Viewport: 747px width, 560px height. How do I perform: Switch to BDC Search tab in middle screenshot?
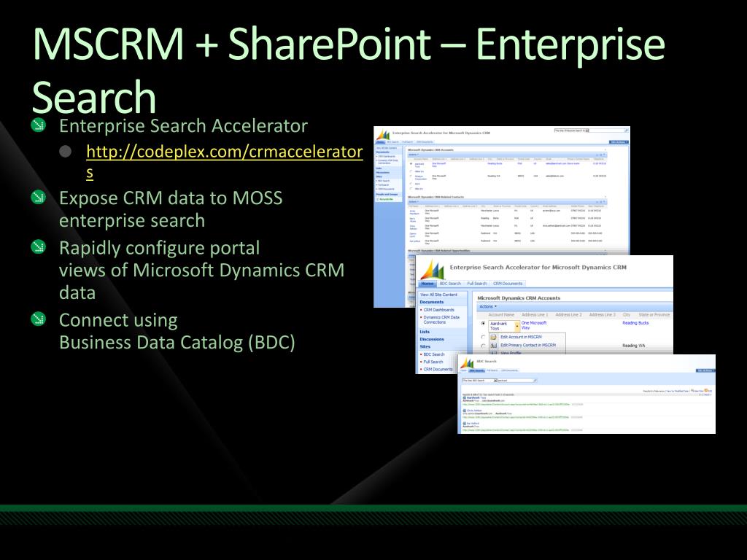(x=450, y=284)
